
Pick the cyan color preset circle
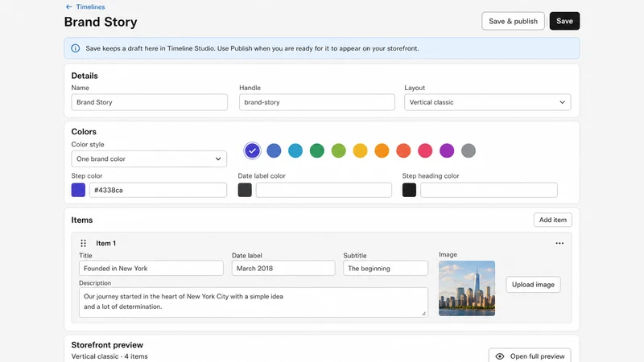click(x=295, y=150)
